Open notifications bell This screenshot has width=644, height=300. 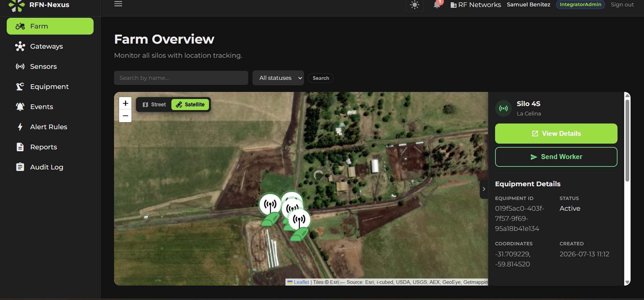[x=437, y=4]
